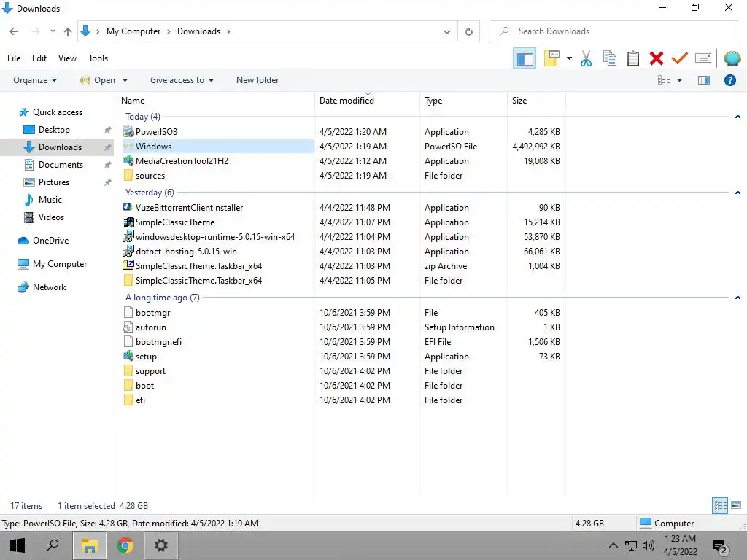Click the orange checkmark Properties icon
This screenshot has height=560, width=747.
tap(679, 58)
